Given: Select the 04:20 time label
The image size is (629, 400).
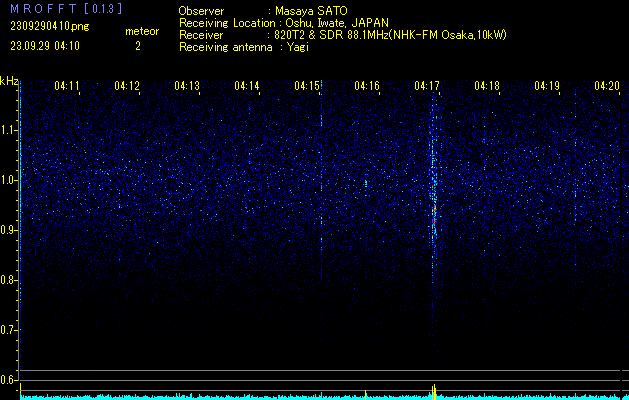Looking at the screenshot, I should click(x=606, y=86).
